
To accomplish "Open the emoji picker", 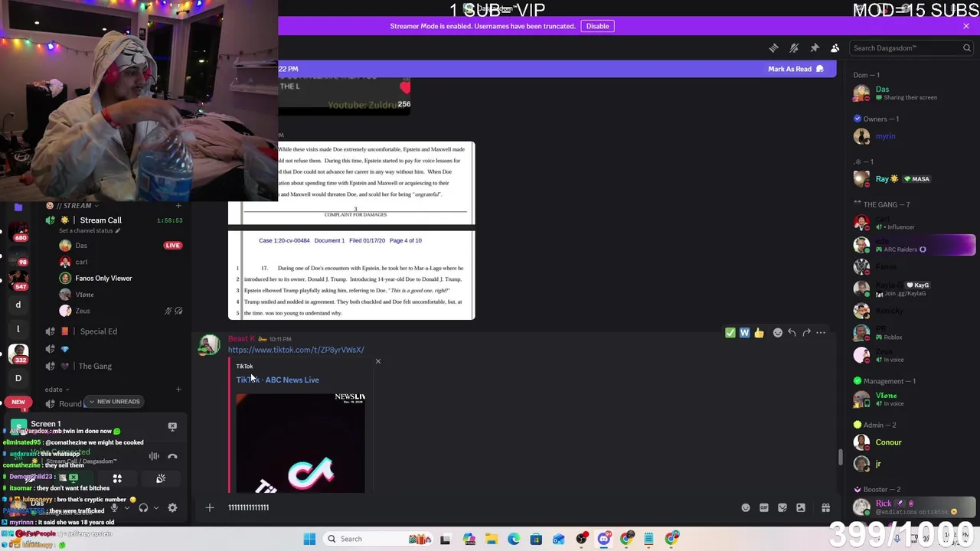I will pos(746,507).
